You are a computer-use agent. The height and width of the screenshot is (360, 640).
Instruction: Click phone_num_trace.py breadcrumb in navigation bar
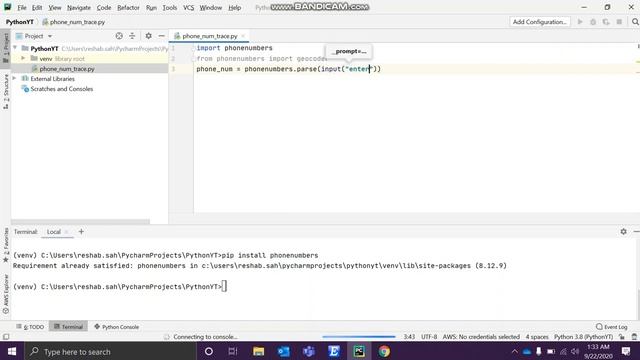pos(77,22)
